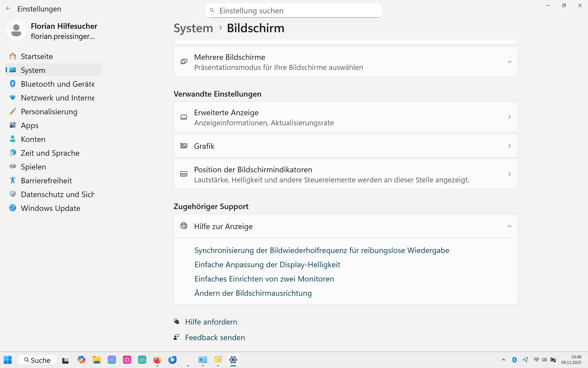Open the user profile avatar
Viewport: 588px width, 368px height.
[16, 30]
